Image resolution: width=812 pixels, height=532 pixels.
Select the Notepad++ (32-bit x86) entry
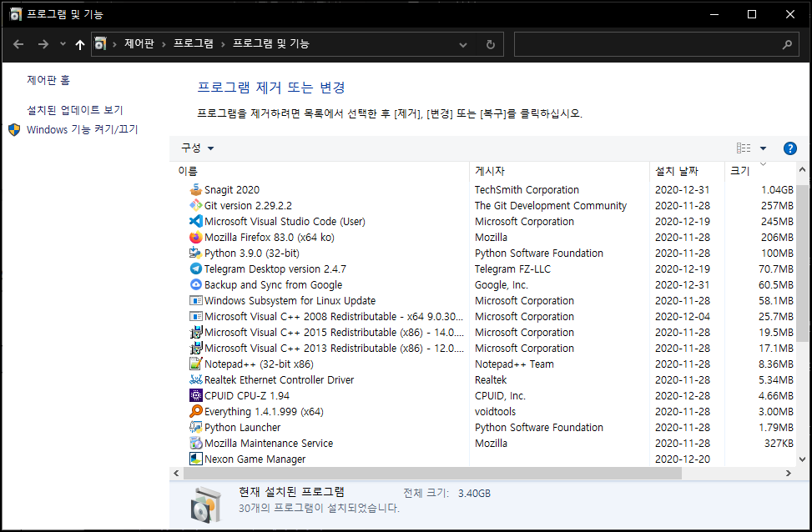click(x=259, y=364)
